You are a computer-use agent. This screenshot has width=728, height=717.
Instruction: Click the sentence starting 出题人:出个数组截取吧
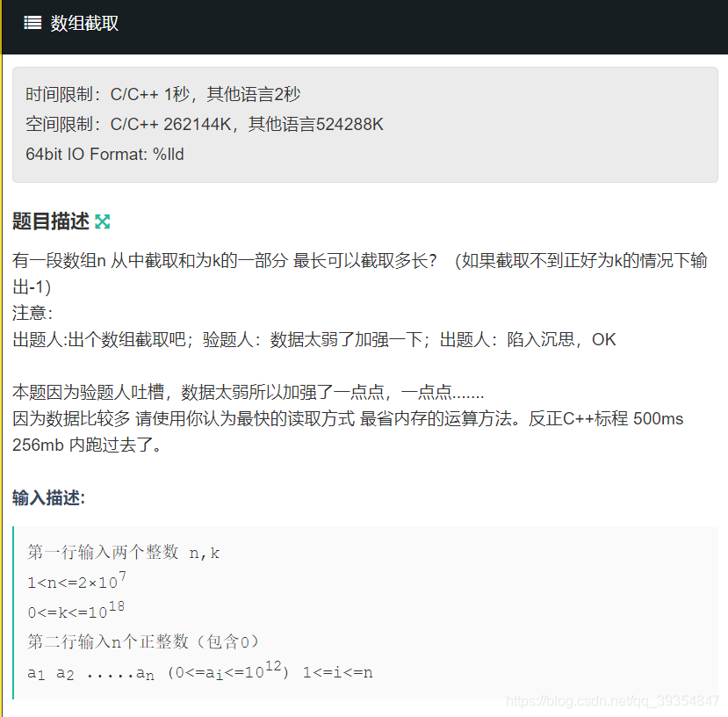pos(314,339)
